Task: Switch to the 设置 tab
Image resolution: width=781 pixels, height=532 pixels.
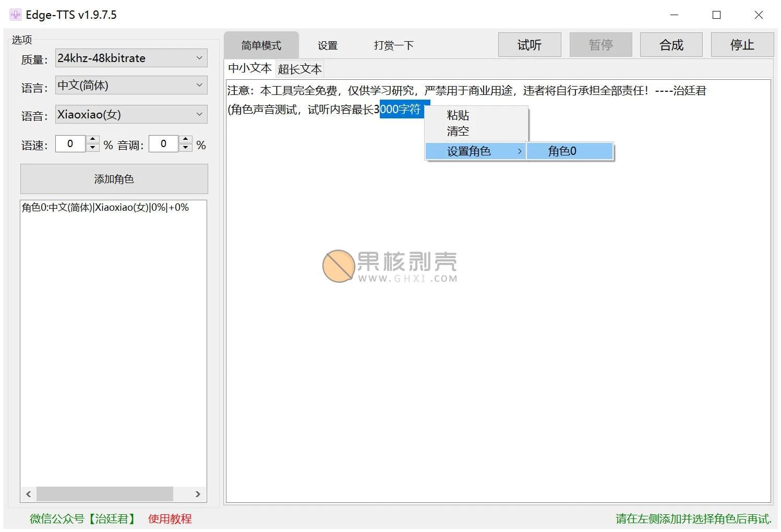Action: [327, 45]
